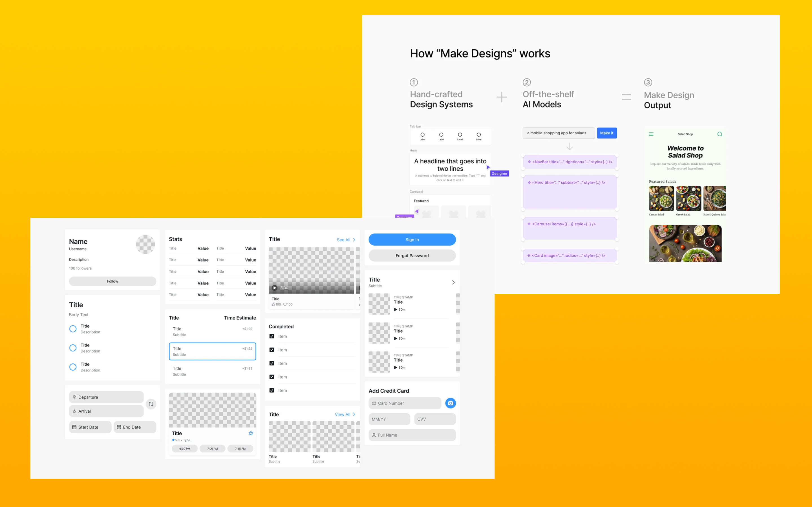Expand the Title Subtitle section chevron
This screenshot has width=812, height=507.
click(453, 282)
